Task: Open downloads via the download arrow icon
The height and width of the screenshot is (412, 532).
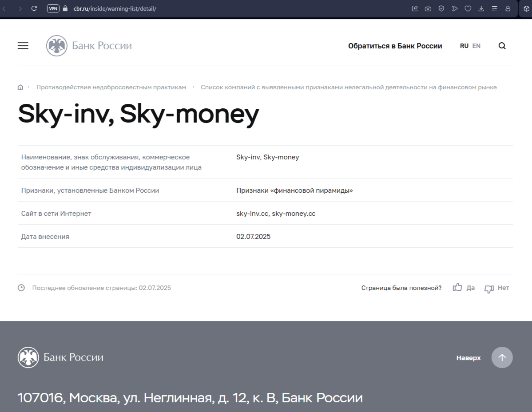Action: (481, 8)
